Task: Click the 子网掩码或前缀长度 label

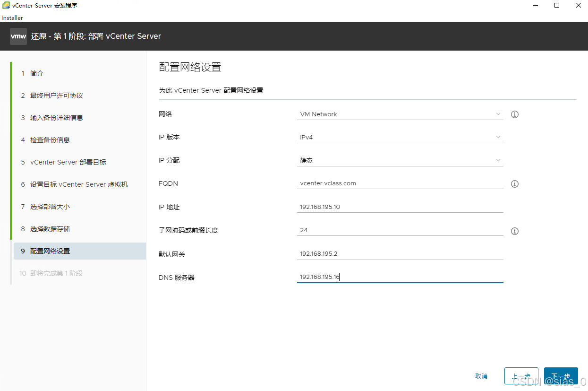Action: 188,231
